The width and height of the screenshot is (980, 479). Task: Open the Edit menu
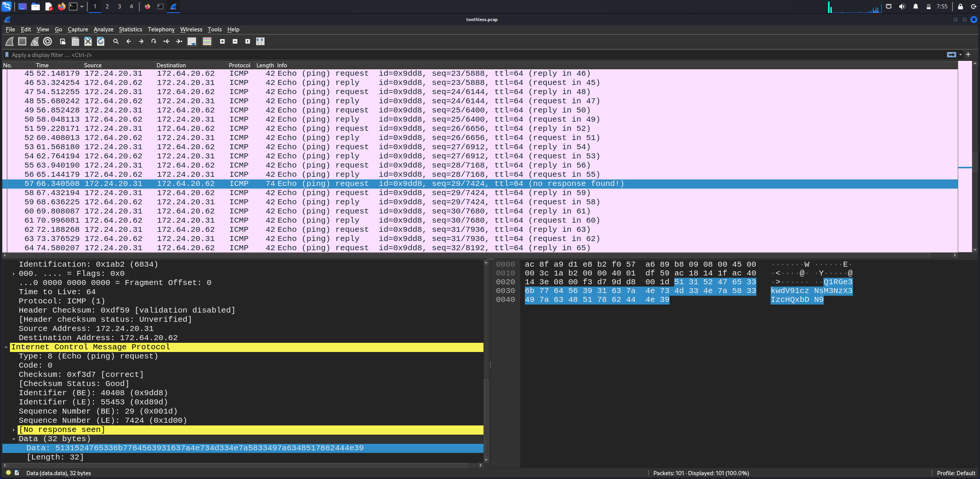click(x=26, y=29)
